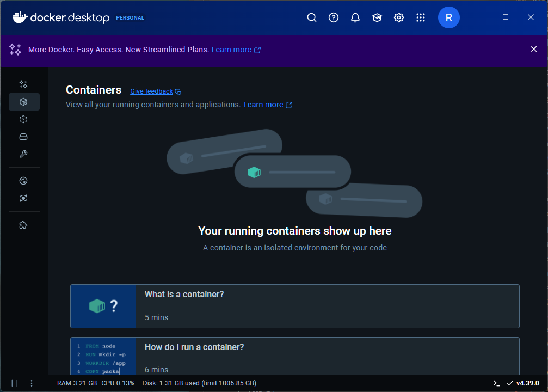The width and height of the screenshot is (548, 392).
Task: Open the Volumes section
Action: coord(23,137)
